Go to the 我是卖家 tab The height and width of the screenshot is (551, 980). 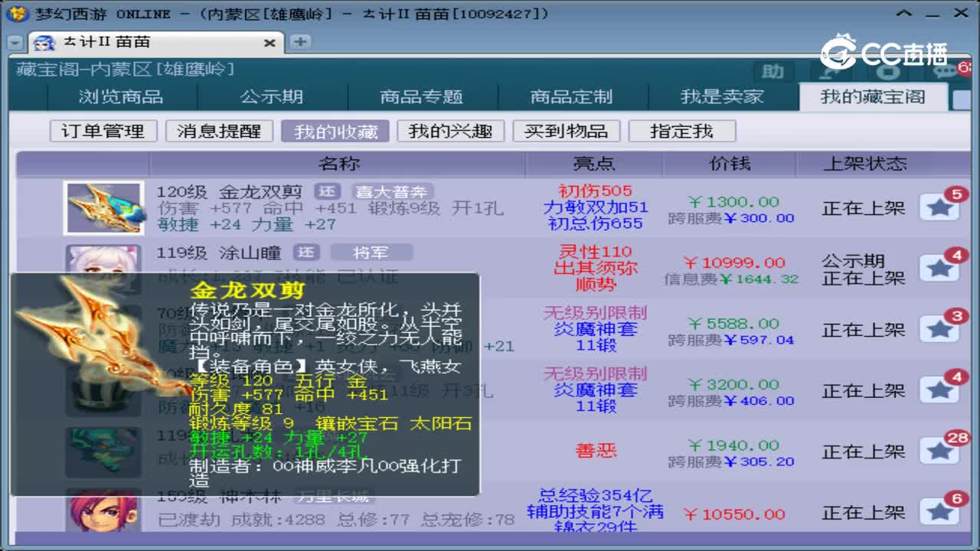tap(722, 97)
